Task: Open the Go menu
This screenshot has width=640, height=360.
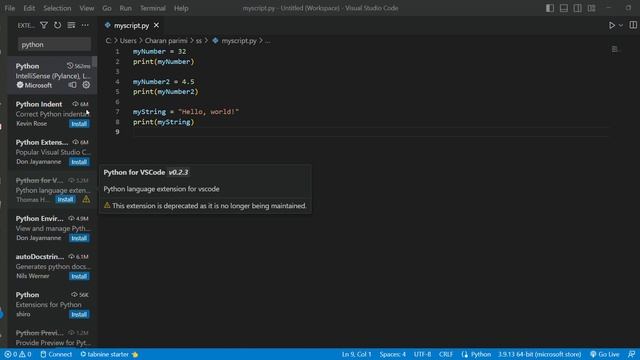Action: click(107, 8)
